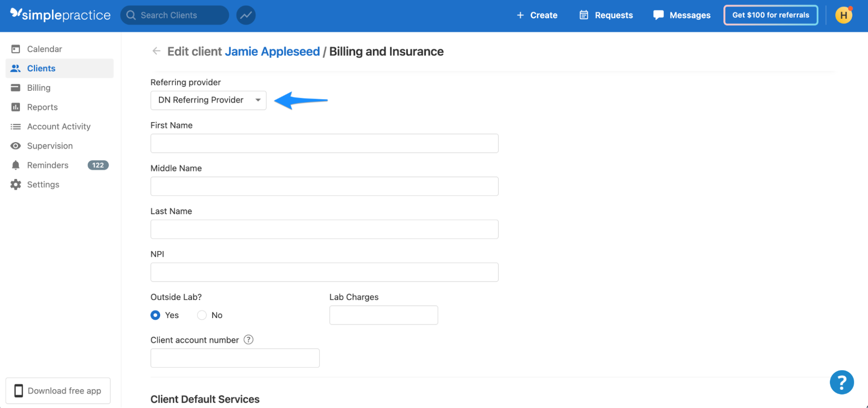Viewport: 868px width, 408px height.
Task: Click the Client account number help icon
Action: (248, 340)
